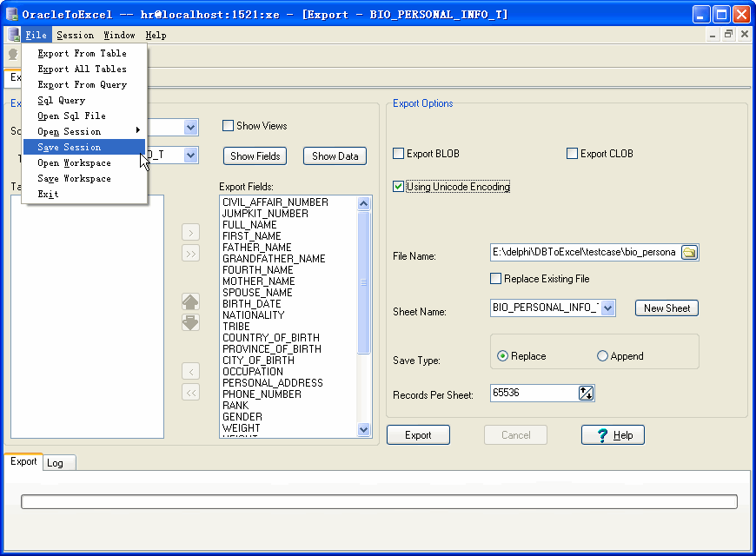Open the schema dropdown arrow

tap(190, 128)
